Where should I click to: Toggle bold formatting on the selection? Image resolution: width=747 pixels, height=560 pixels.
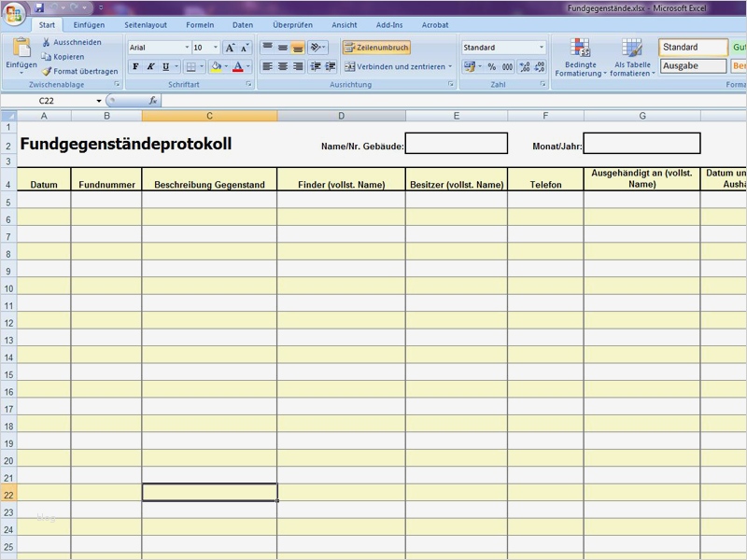click(x=134, y=65)
